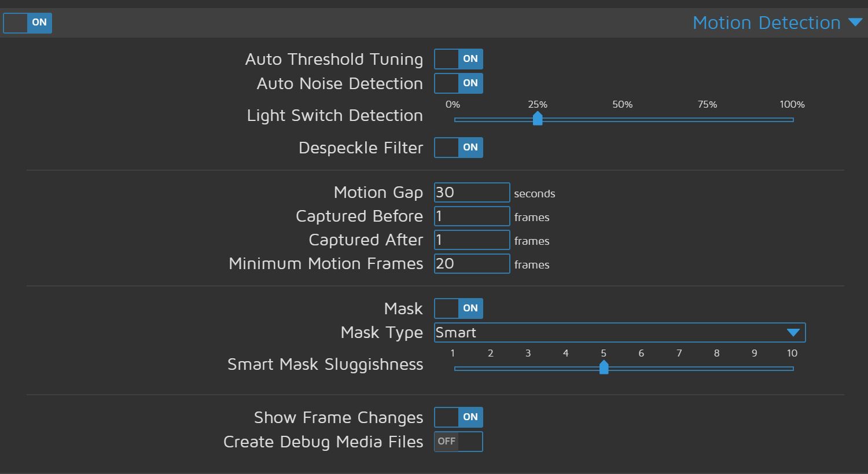Select the Minimum Motion Frames input
Viewport: 868px width, 474px height.
click(x=472, y=263)
